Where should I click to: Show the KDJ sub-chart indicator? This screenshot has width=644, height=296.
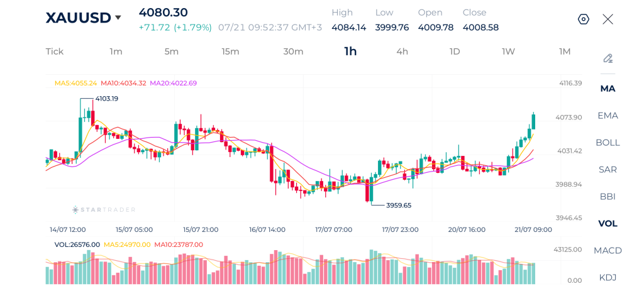(608, 278)
